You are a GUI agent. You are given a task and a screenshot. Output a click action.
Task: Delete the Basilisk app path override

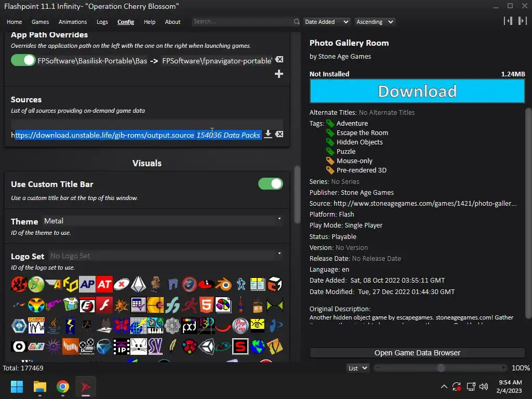279,59
